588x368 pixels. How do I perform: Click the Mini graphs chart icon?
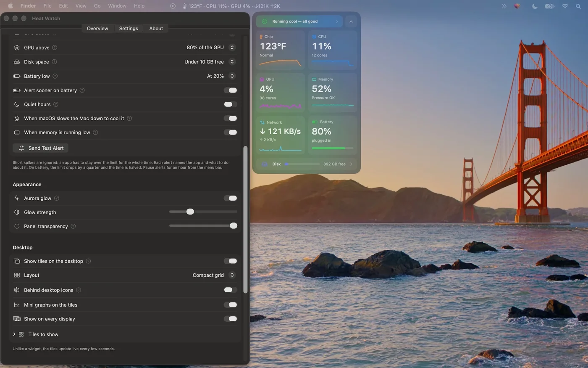pyautogui.click(x=17, y=305)
